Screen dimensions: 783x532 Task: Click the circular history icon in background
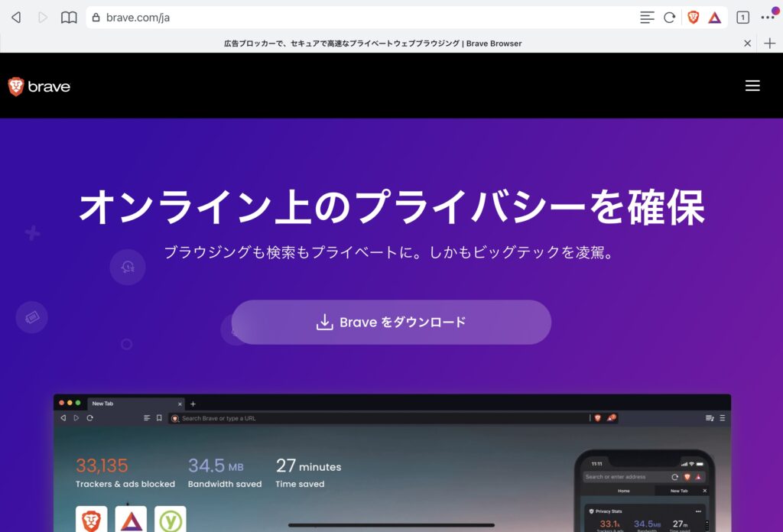click(128, 267)
